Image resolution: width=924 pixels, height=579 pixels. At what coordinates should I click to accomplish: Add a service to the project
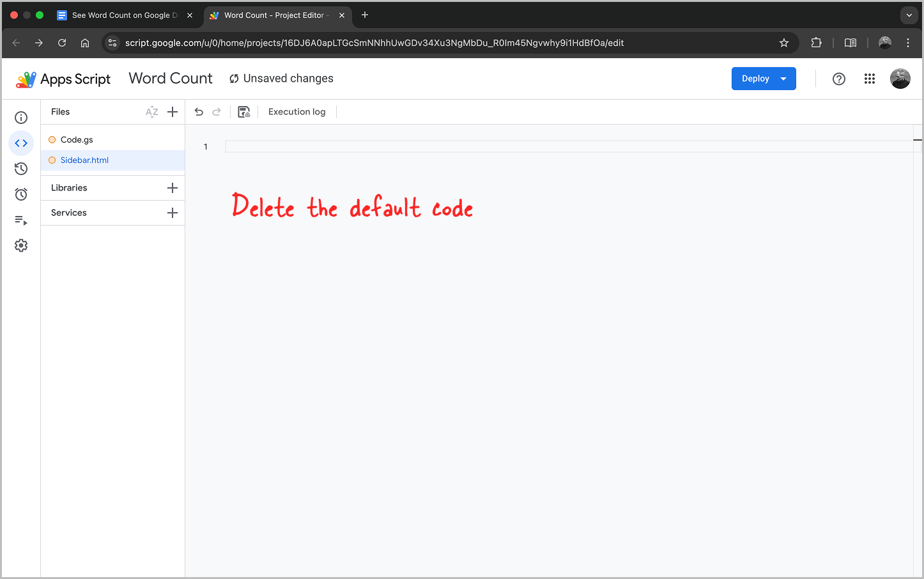point(173,212)
